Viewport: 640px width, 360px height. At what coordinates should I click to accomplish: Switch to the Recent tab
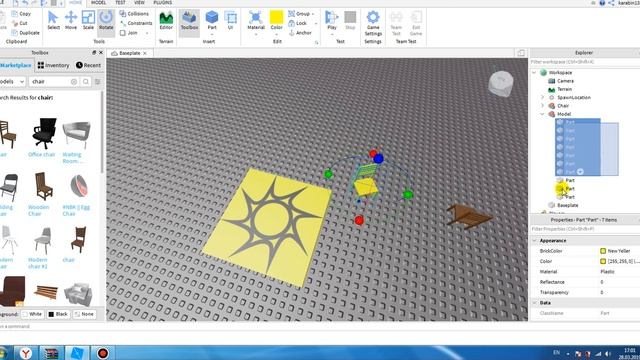point(88,65)
